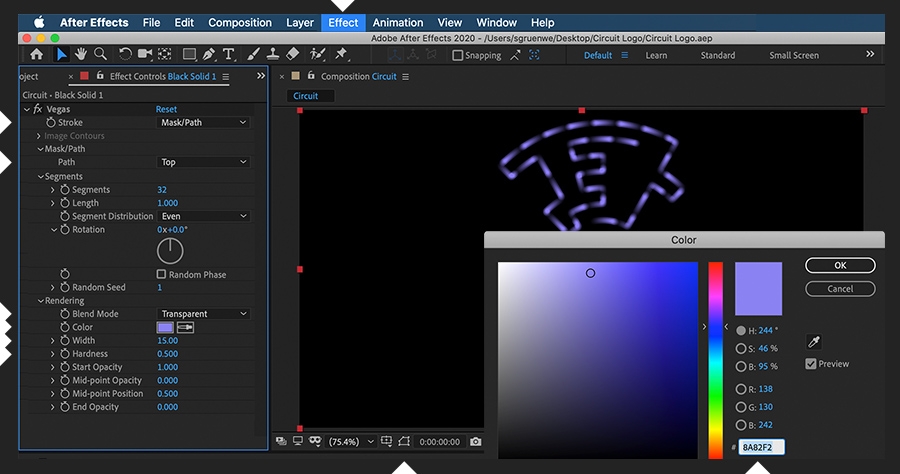The height and width of the screenshot is (474, 900).
Task: Switch to the Learn workspace
Action: 656,56
